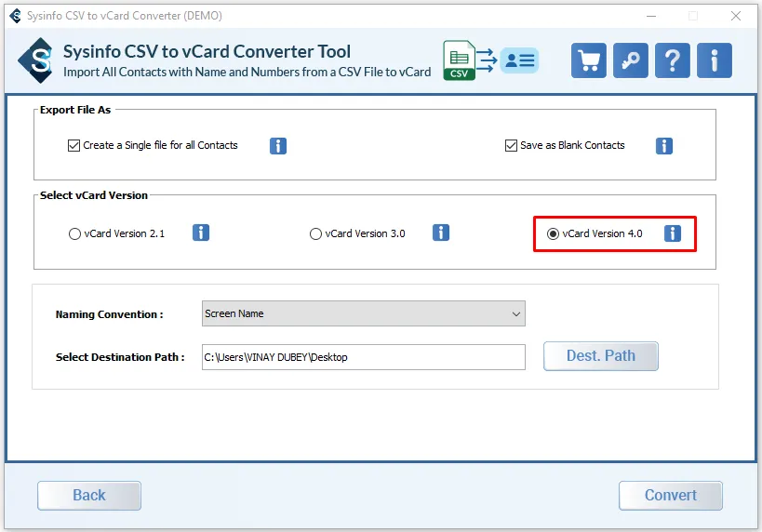This screenshot has width=762, height=532.
Task: Click the Naming Convention label
Action: tap(110, 314)
